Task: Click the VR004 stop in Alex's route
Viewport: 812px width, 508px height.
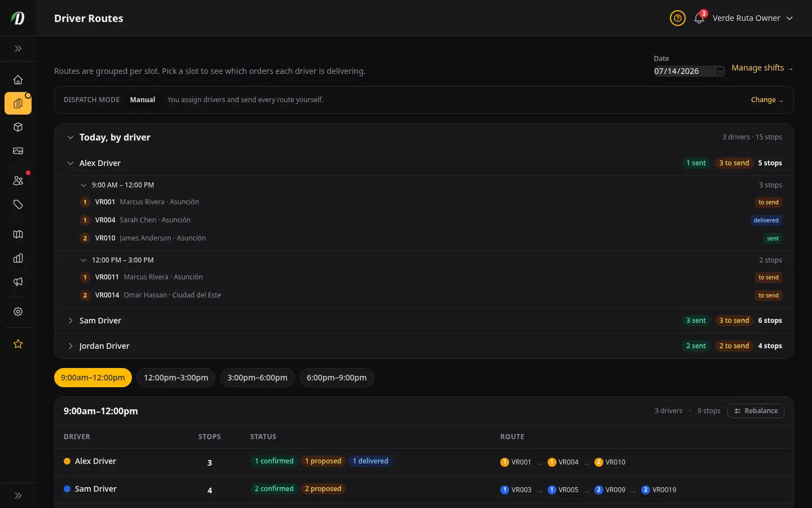Action: tap(563, 462)
